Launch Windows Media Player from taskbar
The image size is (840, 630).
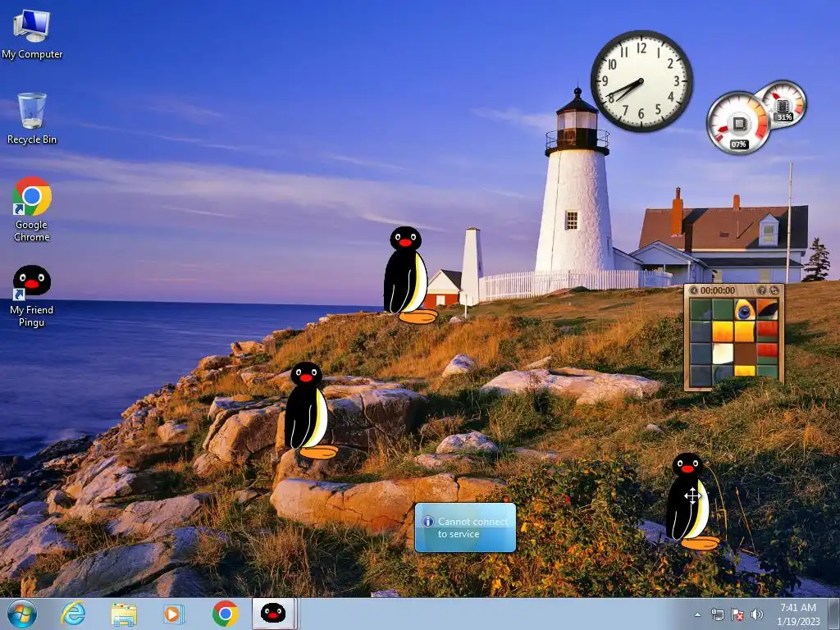point(173,614)
